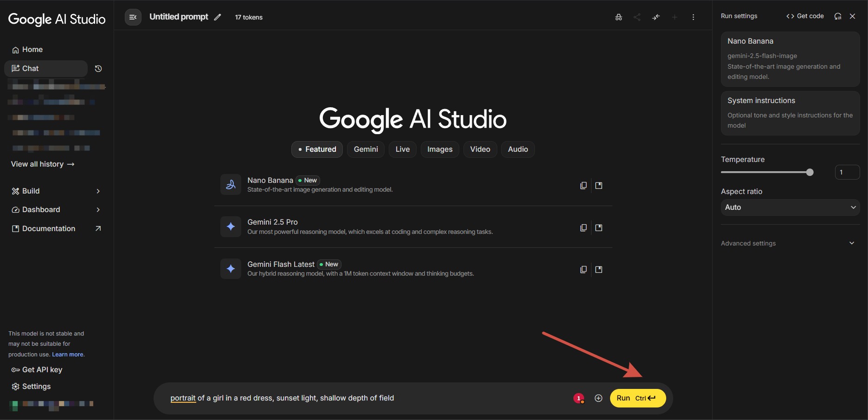Click the yellow Run button

[638, 398]
